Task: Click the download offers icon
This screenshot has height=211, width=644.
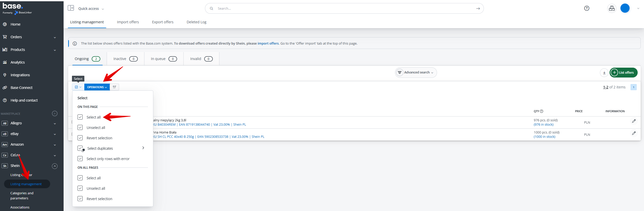Action: [x=604, y=73]
